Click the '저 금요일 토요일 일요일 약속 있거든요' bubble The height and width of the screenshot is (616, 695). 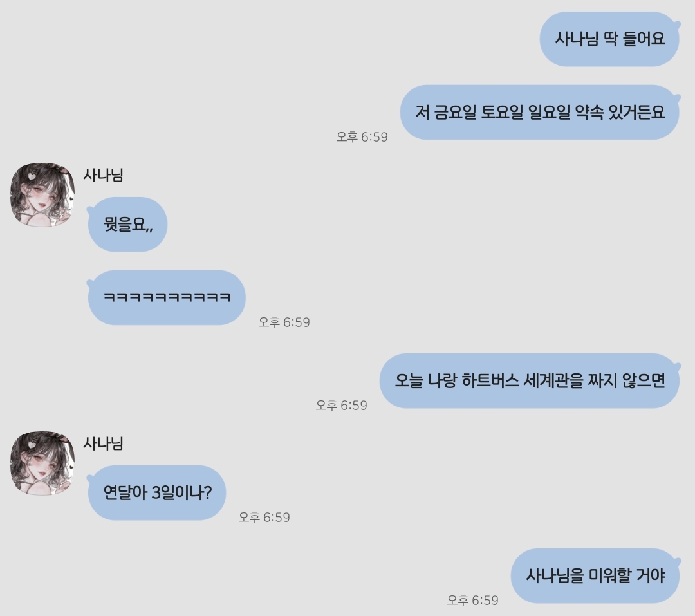click(540, 112)
